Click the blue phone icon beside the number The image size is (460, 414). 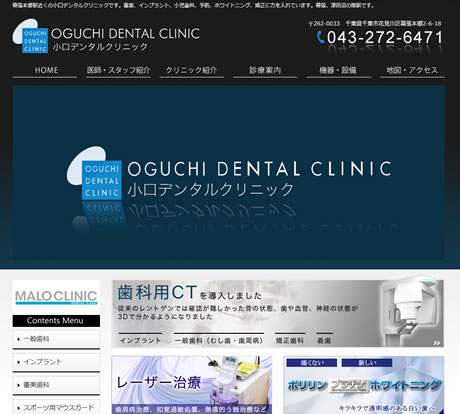320,37
